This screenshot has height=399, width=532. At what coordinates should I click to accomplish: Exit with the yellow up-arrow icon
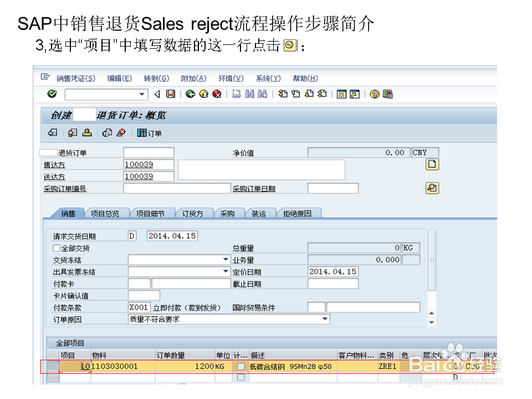[x=203, y=94]
